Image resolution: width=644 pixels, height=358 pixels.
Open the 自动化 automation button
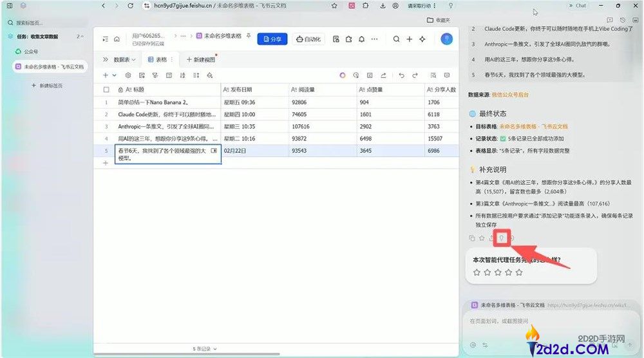(308, 39)
